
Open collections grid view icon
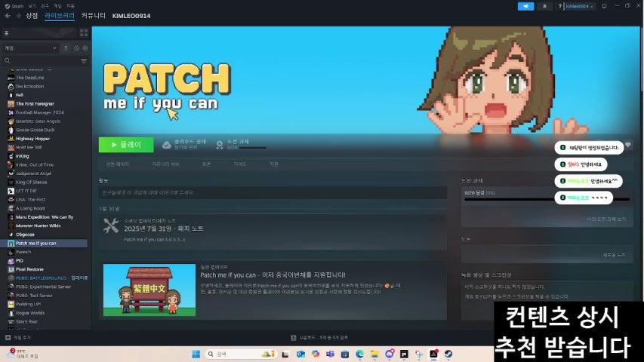pos(84,33)
